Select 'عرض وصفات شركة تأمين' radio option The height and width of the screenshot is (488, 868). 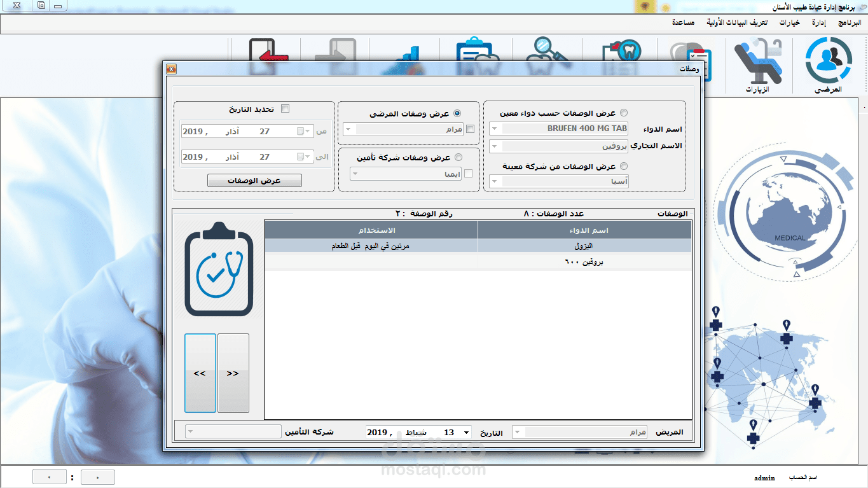point(458,157)
